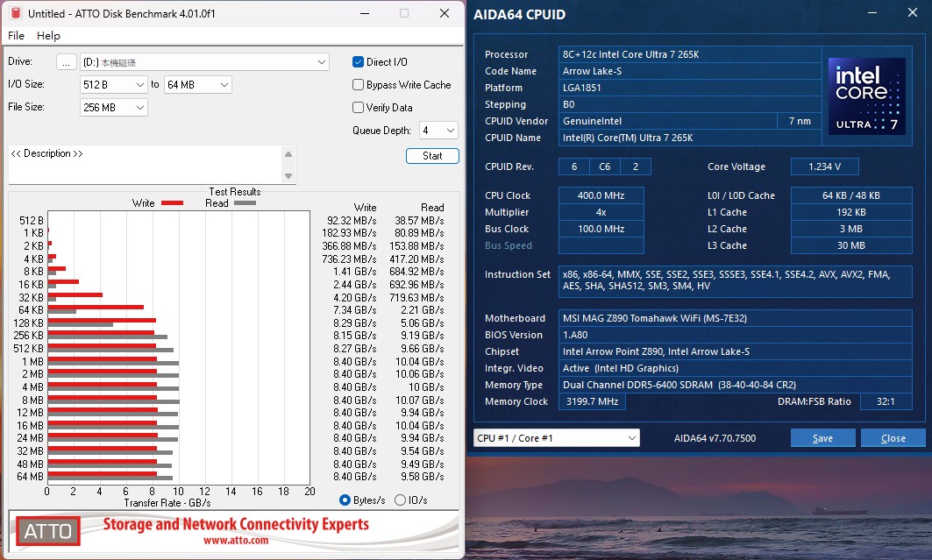
Task: Open the Help menu in ATTO
Action: tap(48, 36)
